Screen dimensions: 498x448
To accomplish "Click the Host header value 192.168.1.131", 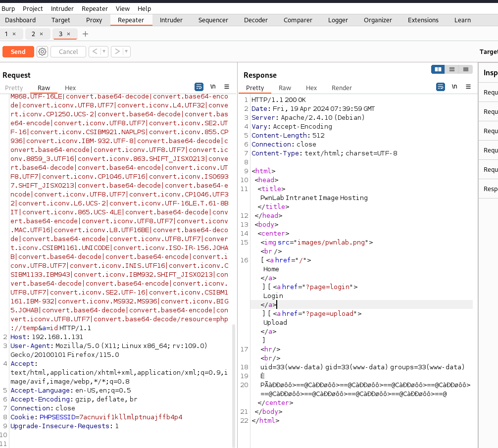I will [x=57, y=337].
